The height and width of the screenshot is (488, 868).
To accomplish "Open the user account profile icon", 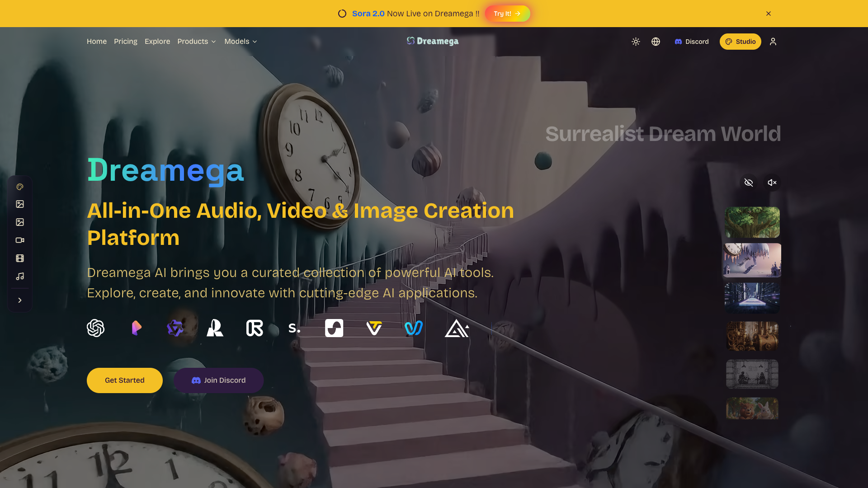I will click(x=773, y=42).
